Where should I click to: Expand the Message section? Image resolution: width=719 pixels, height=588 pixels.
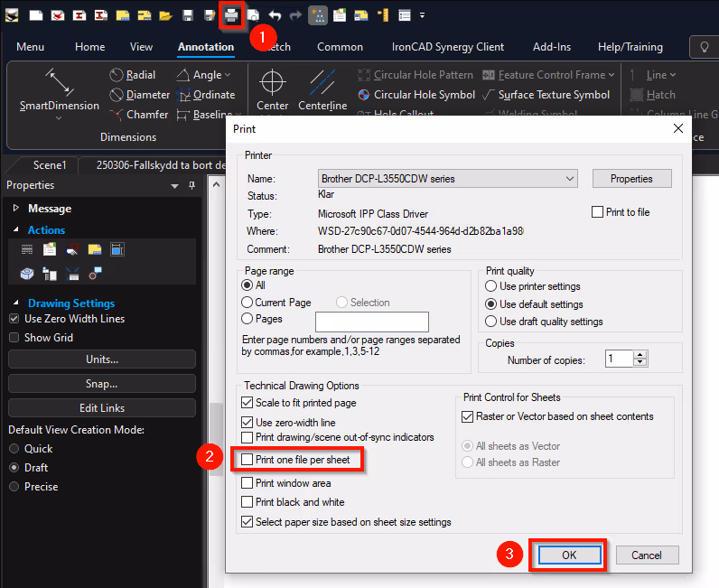pyautogui.click(x=16, y=208)
